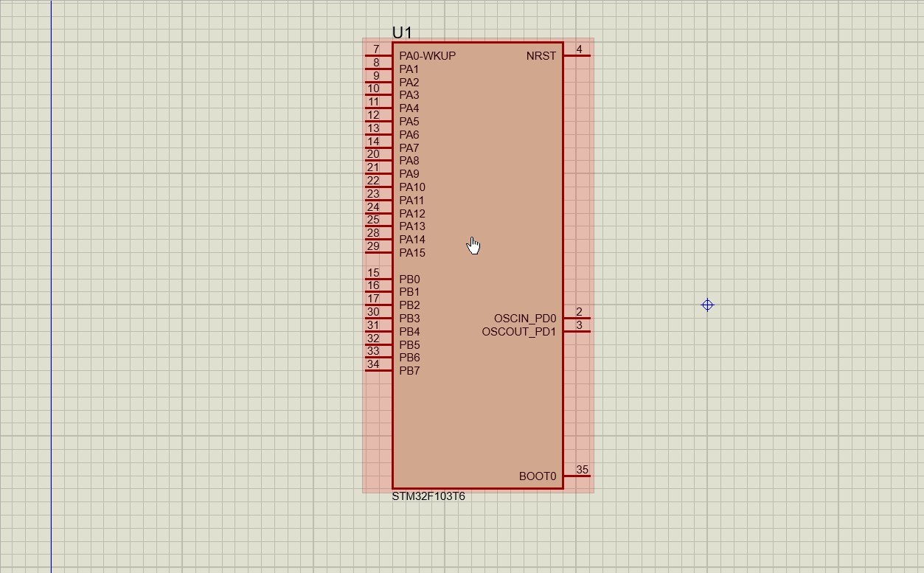Screen dimensions: 924x573
Task: Select the PB1 pin label
Action: coord(409,292)
